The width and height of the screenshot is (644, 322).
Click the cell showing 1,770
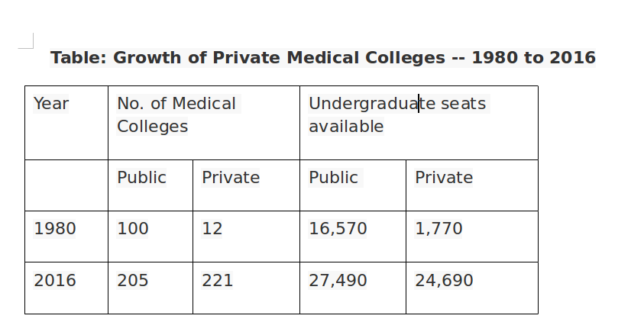(439, 228)
